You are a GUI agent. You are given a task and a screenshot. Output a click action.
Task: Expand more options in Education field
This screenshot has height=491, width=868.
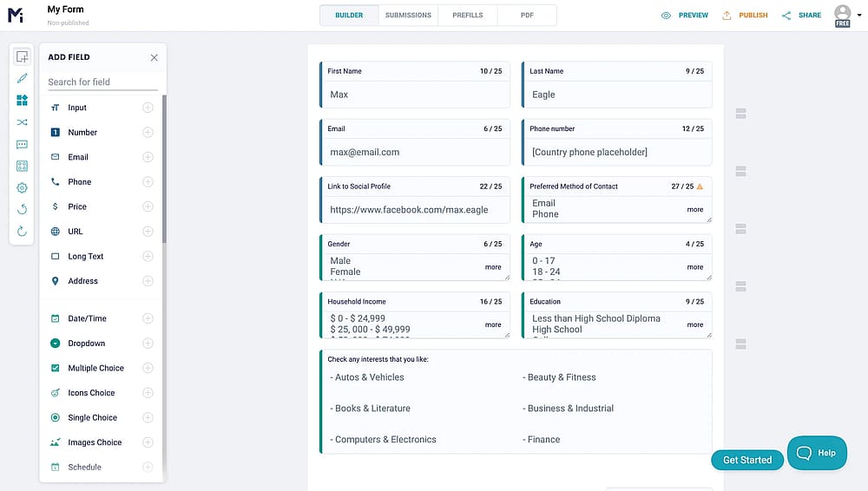[x=695, y=325]
